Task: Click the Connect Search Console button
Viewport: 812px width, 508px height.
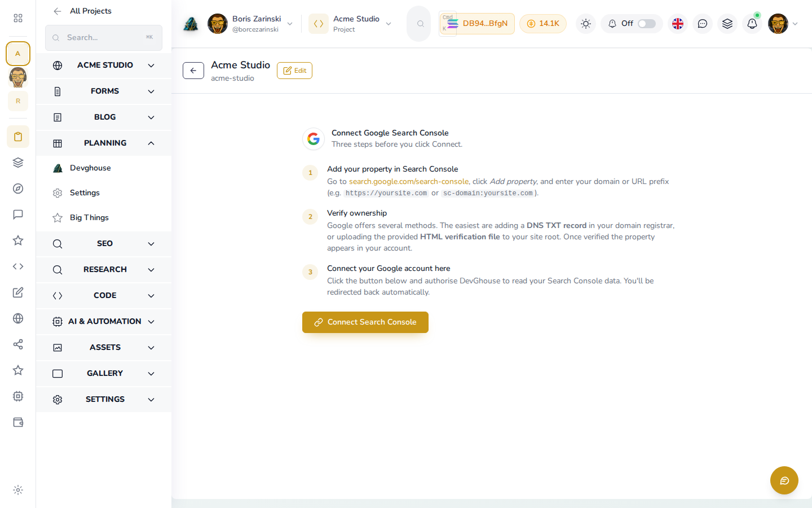Action: pyautogui.click(x=365, y=322)
